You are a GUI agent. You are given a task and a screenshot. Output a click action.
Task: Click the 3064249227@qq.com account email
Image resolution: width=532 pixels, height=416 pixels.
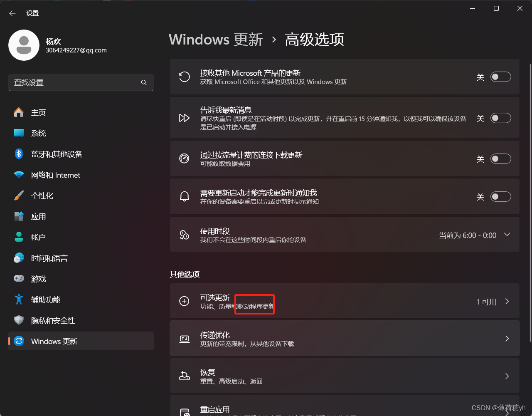(x=76, y=50)
